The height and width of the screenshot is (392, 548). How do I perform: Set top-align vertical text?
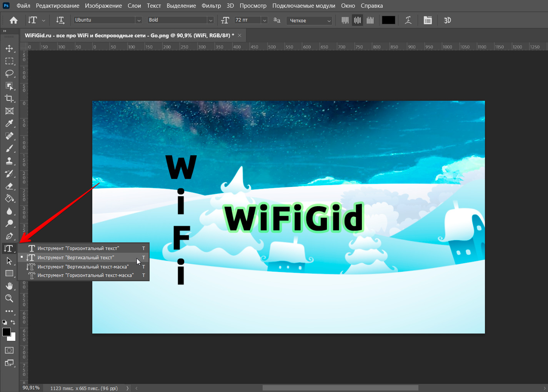click(345, 20)
